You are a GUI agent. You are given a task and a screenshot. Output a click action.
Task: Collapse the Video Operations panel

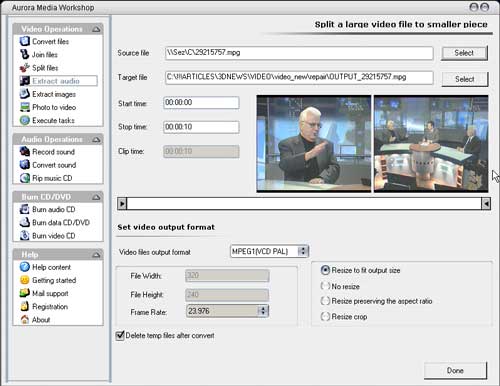[x=96, y=29]
